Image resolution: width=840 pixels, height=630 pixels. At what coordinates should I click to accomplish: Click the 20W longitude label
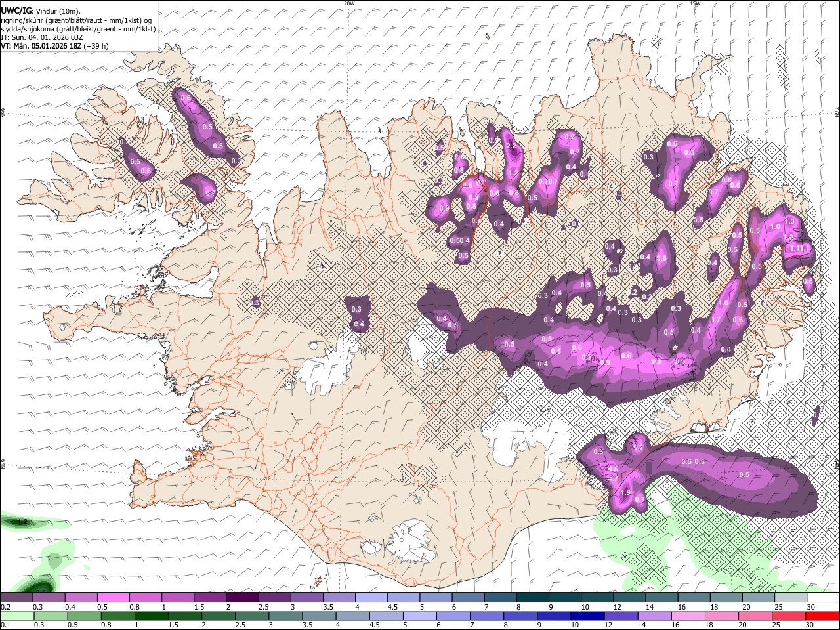(x=349, y=3)
